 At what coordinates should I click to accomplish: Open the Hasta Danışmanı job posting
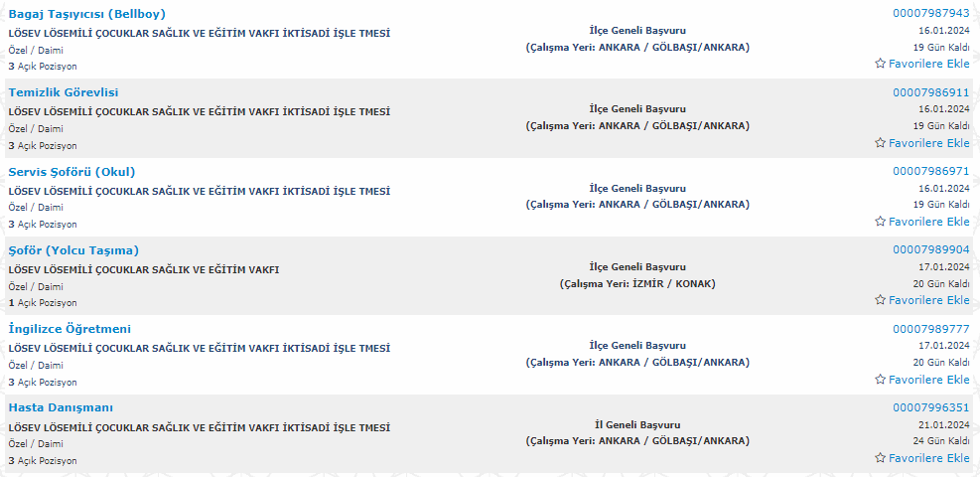click(x=61, y=407)
